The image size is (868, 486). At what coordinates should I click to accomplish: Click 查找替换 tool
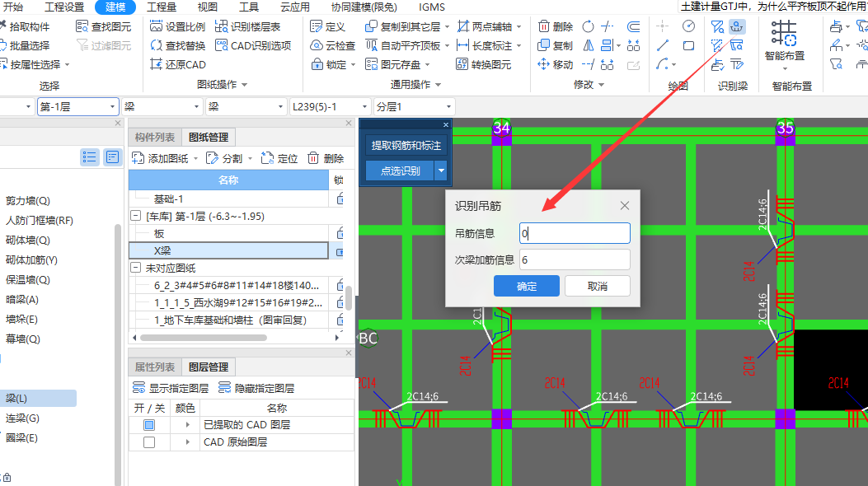[x=178, y=45]
